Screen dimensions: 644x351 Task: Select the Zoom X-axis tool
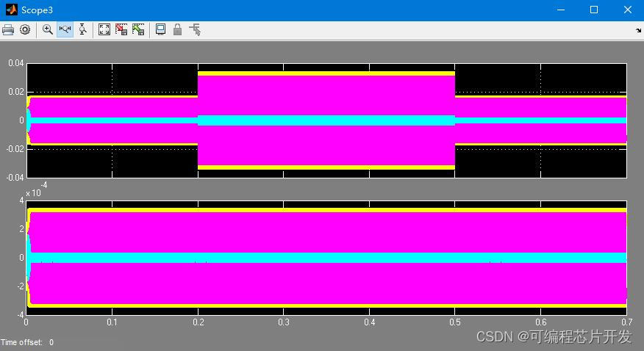click(x=65, y=30)
